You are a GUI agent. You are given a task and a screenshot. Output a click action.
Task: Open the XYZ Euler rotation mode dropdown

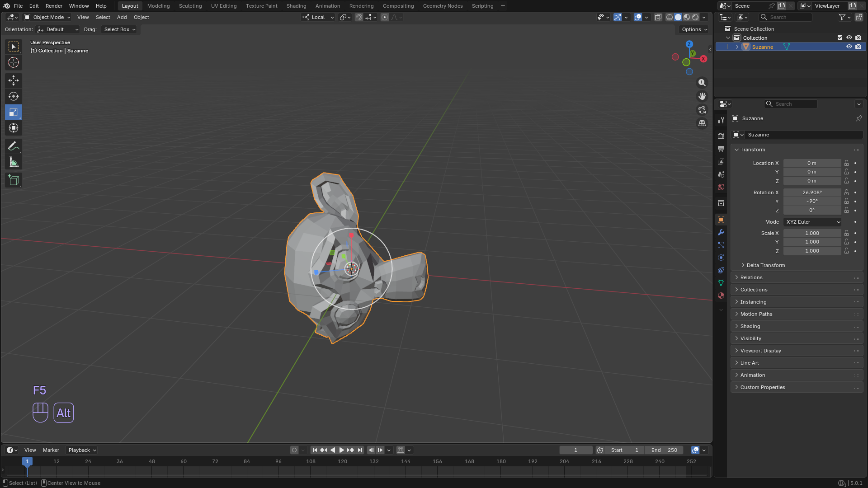(812, 222)
